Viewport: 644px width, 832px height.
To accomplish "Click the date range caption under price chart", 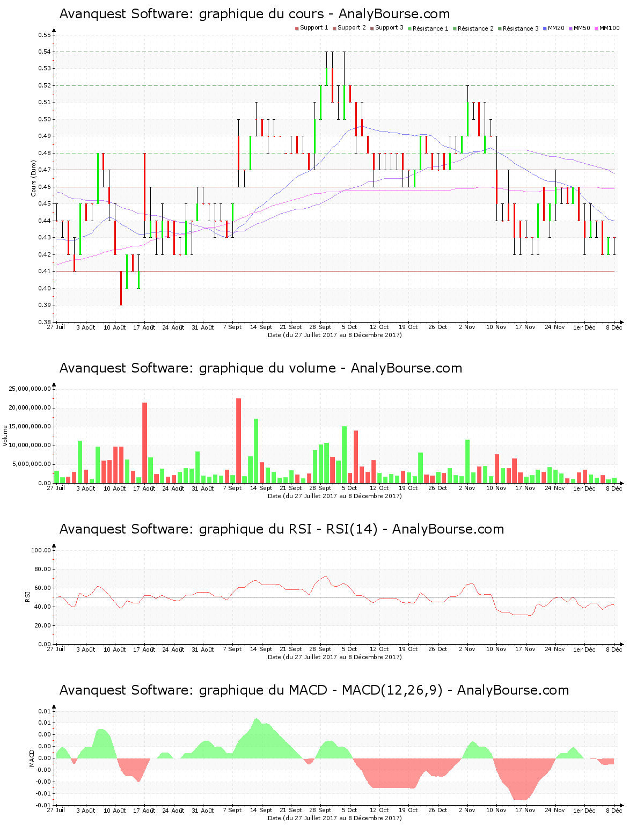I will (335, 335).
